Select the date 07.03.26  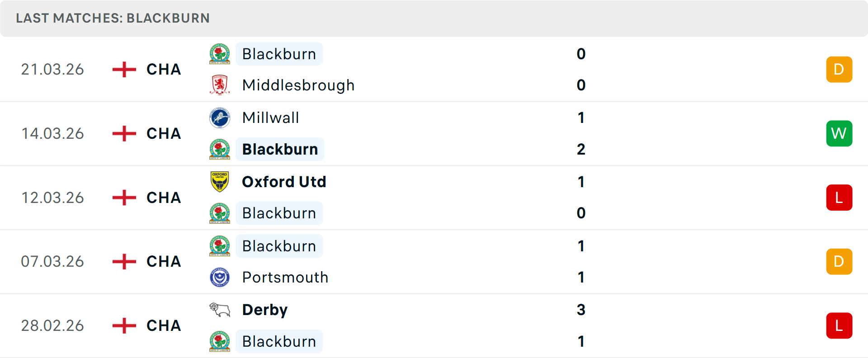pos(52,261)
